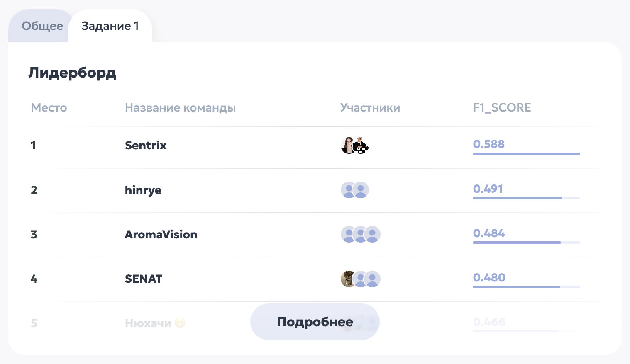Click the Участники column header
The image size is (630, 364).
pyautogui.click(x=370, y=107)
